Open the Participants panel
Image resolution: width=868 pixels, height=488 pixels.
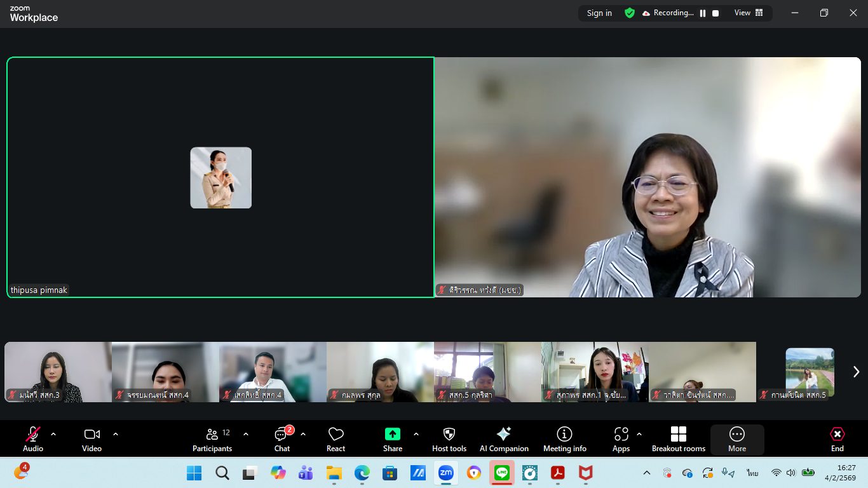coord(212,439)
